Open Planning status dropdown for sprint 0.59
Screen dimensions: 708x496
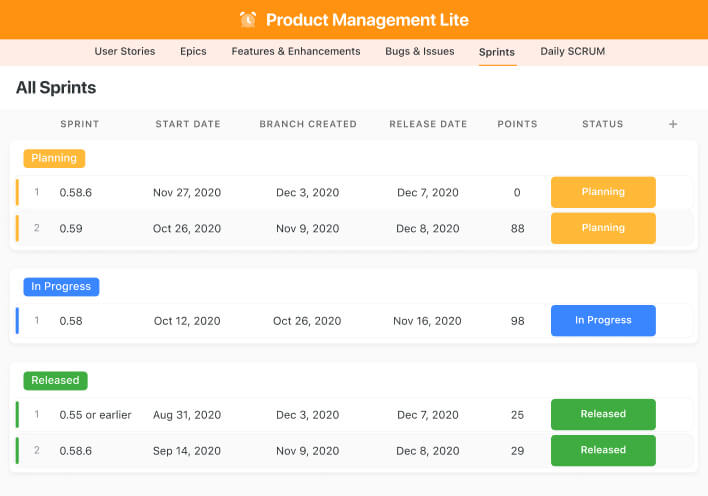[603, 228]
